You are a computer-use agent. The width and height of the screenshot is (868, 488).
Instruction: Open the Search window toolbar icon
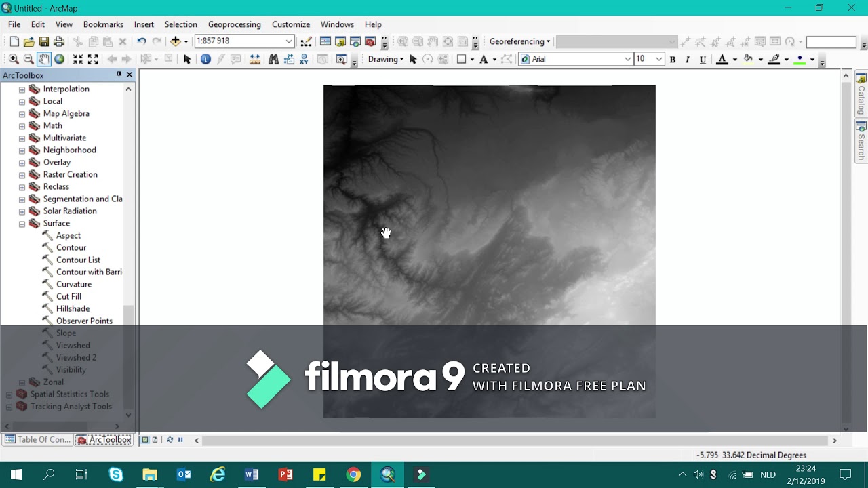click(355, 41)
